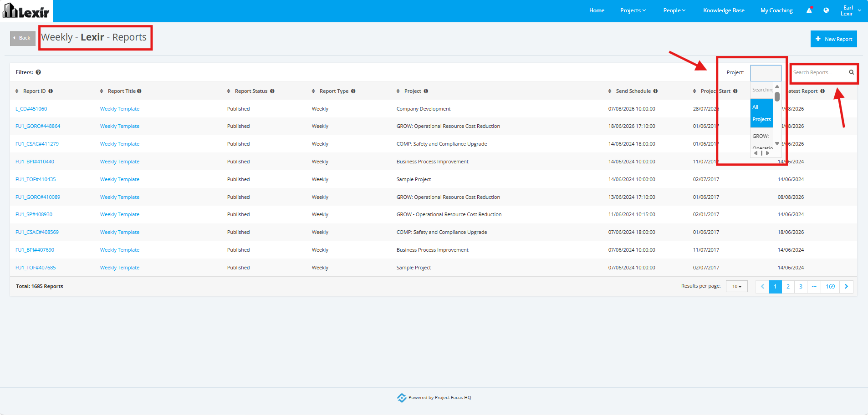Viewport: 868px width, 415px height.
Task: Sort by Report ID using its sort arrows
Action: (x=17, y=91)
